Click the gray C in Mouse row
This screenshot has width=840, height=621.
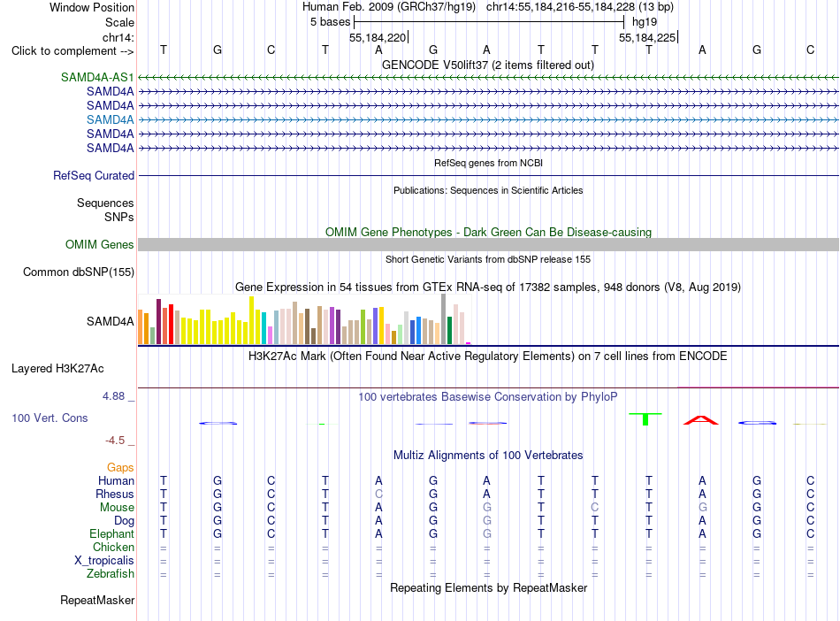click(x=595, y=508)
